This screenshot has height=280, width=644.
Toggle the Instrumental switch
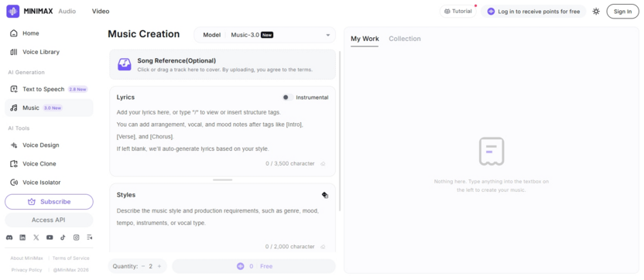[x=287, y=97]
